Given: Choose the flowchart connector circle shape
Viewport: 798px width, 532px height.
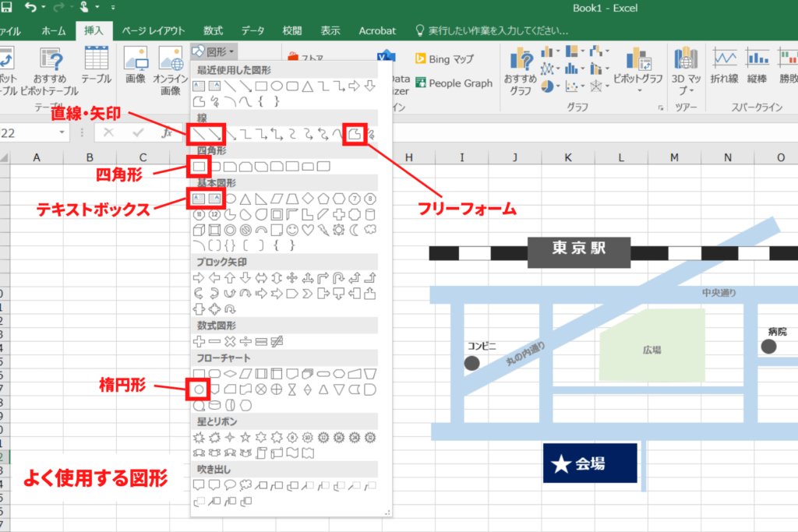Looking at the screenshot, I should [x=199, y=389].
